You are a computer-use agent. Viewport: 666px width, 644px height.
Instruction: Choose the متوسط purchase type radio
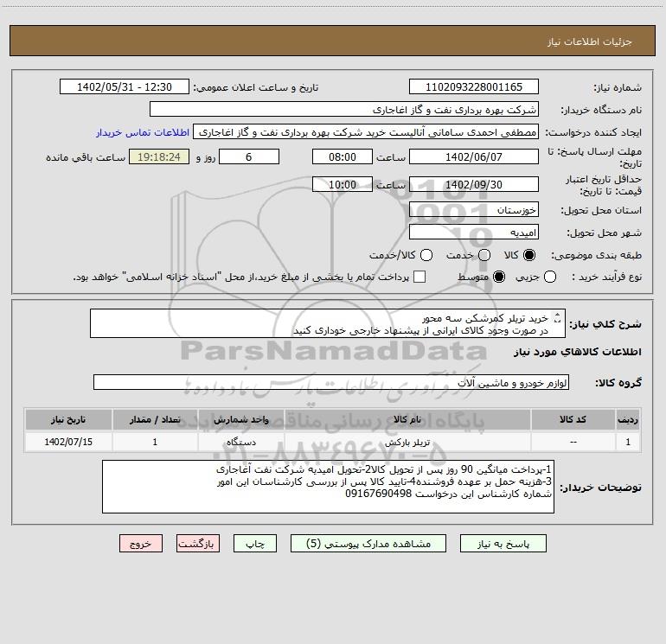499,277
